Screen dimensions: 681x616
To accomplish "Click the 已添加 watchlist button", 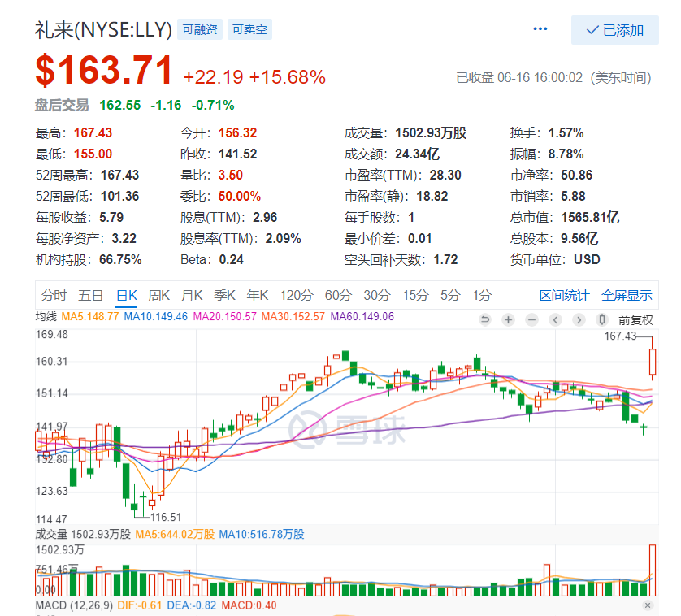I will (x=614, y=30).
